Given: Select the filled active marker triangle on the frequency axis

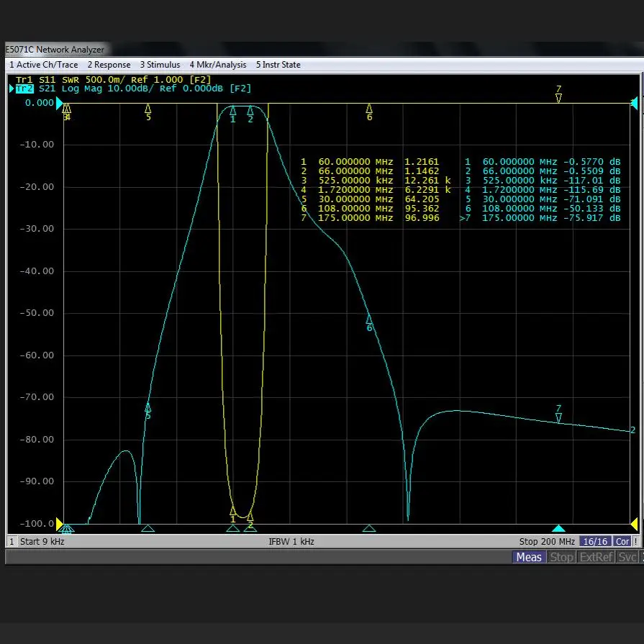Looking at the screenshot, I should (558, 529).
